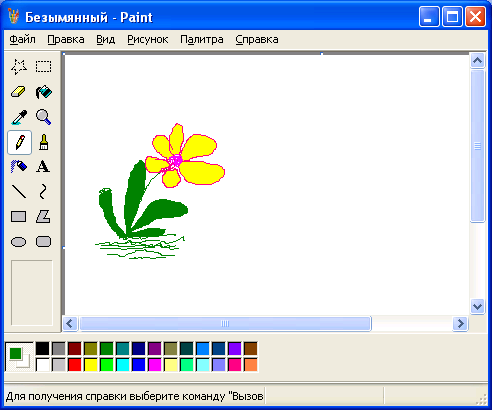Viewport: 492px width, 410px height.
Task: Pick the light gray color swatch
Action: tap(59, 365)
